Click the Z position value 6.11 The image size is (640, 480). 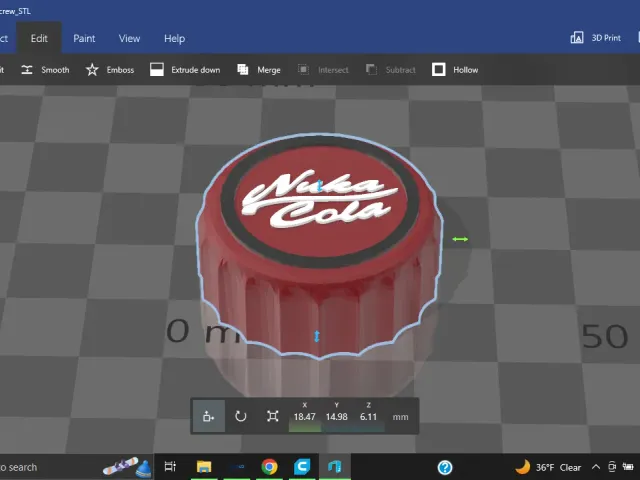pos(368,417)
